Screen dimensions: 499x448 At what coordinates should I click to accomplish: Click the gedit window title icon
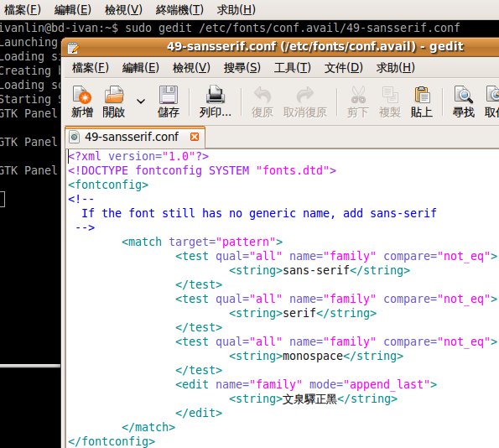[73, 48]
